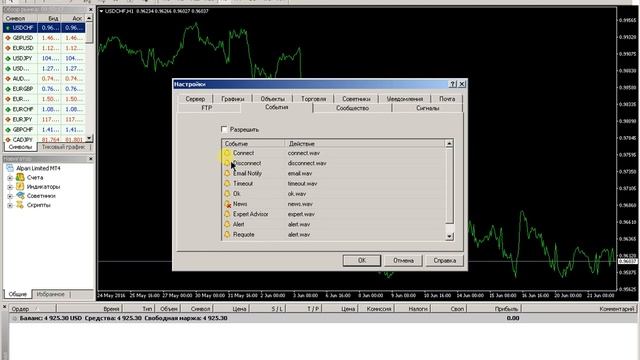Image resolution: width=640 pixels, height=360 pixels.
Task: Select ok.wav action entry
Action: point(297,194)
